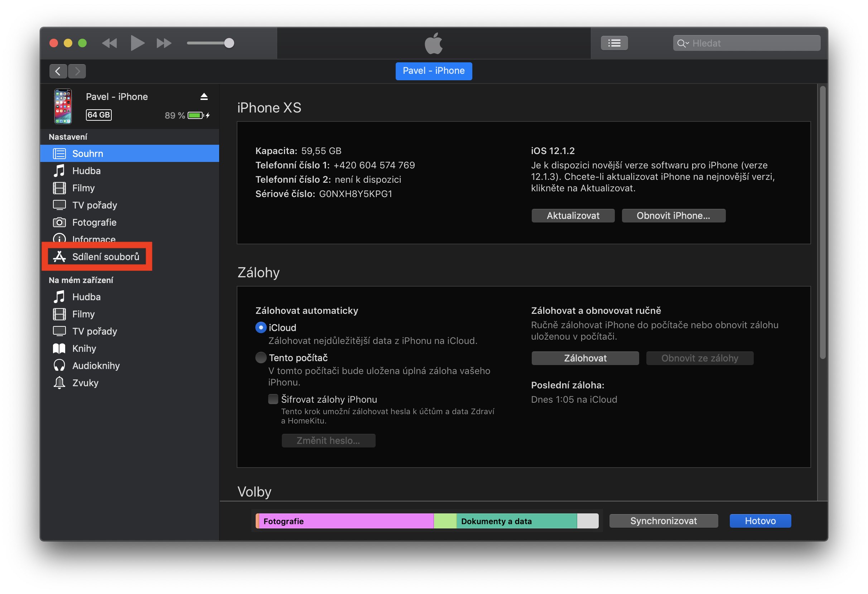Click the volume slider knob

pyautogui.click(x=229, y=43)
